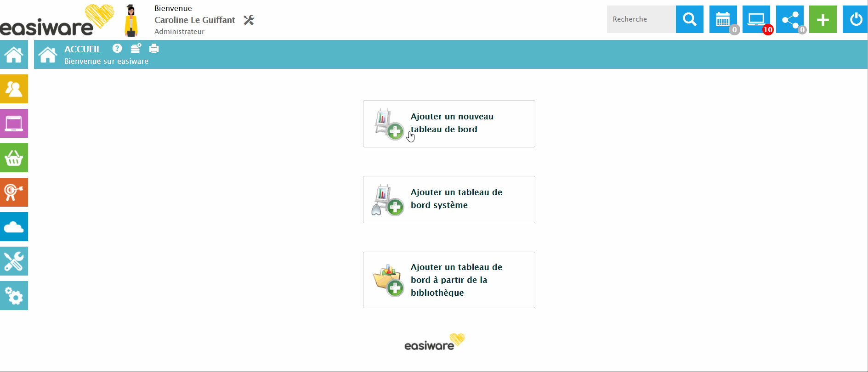
Task: Click the printer icon beside ACCUEIL
Action: point(154,48)
